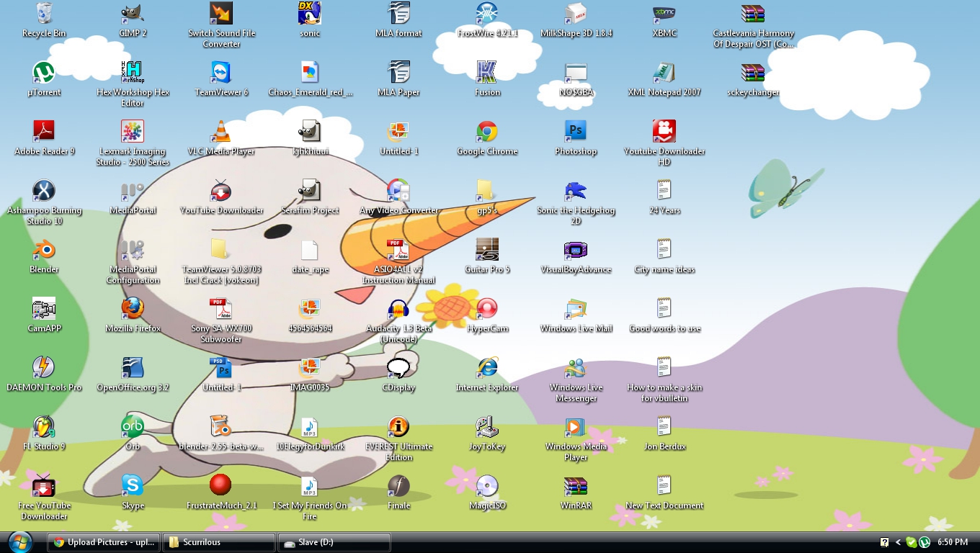
Task: Select the MagicISO disc icon
Action: pos(487,485)
